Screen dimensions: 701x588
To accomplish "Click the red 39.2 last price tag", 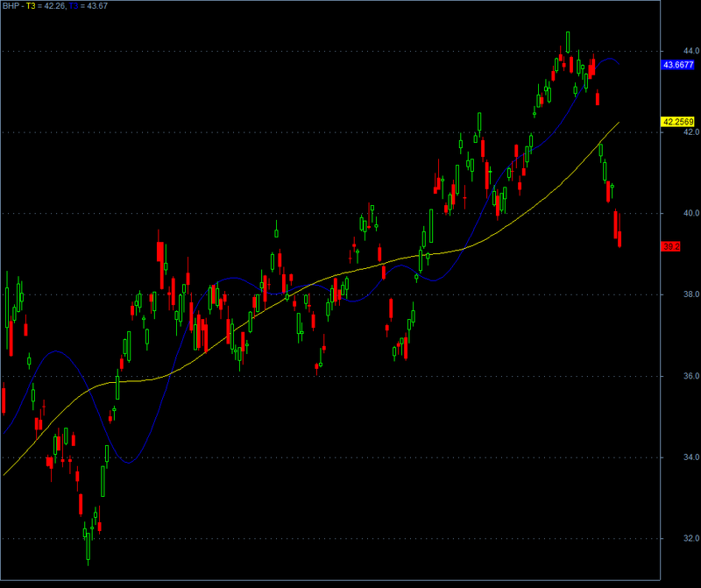I will pos(670,246).
